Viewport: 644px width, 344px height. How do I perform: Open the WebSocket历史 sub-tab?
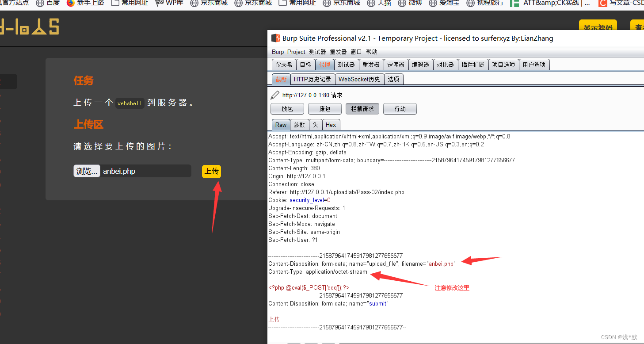click(x=359, y=79)
